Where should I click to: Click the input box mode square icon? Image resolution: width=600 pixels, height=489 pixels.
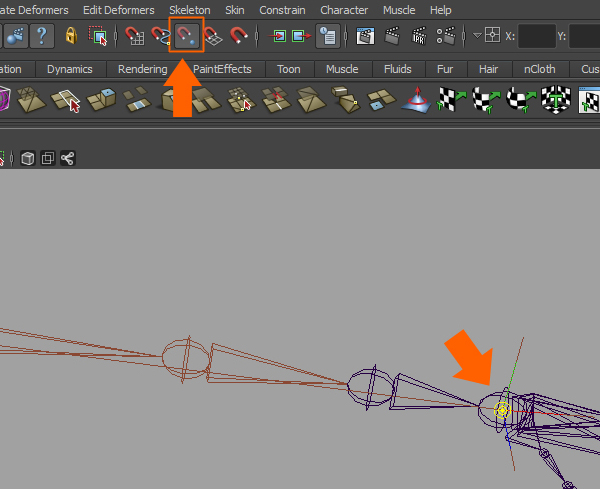pos(492,35)
